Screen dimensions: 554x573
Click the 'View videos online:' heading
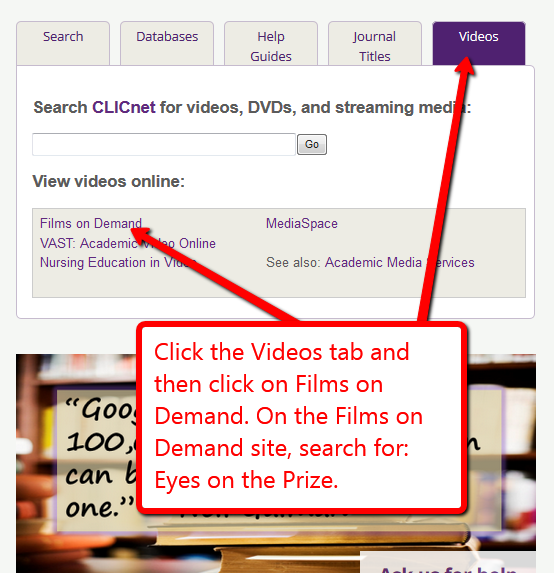109,181
